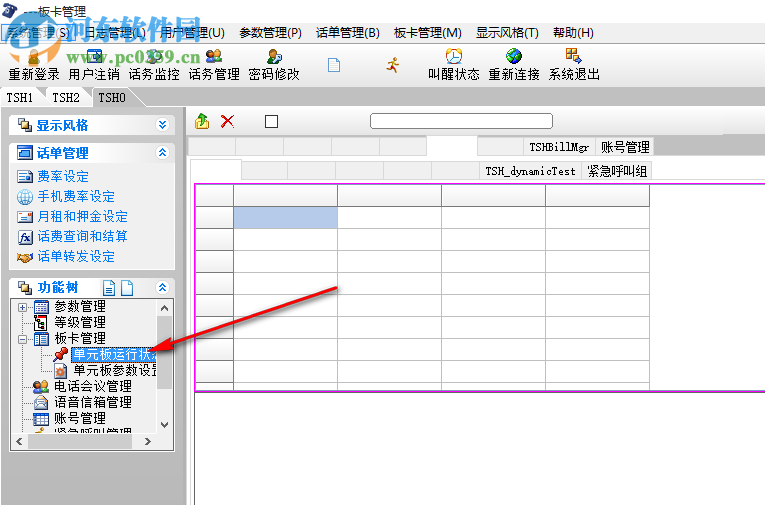Open the 话单转发设定 link
Viewport: 765px width, 505px height.
pos(76,257)
